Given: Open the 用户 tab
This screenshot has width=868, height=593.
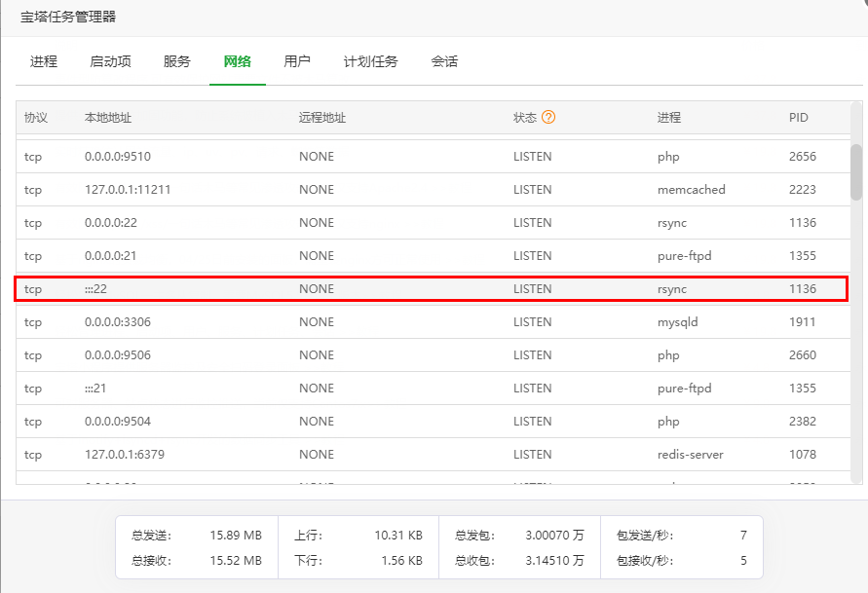Looking at the screenshot, I should pos(297,60).
